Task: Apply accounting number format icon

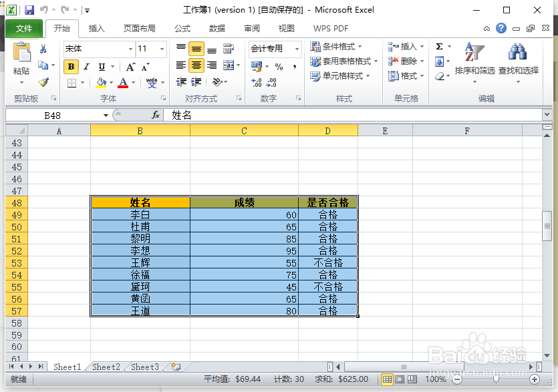Action: point(258,67)
